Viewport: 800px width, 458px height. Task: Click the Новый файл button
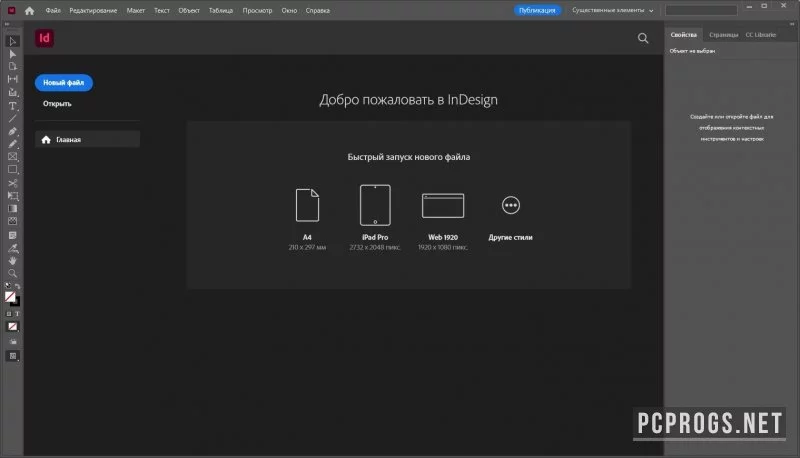pos(64,83)
